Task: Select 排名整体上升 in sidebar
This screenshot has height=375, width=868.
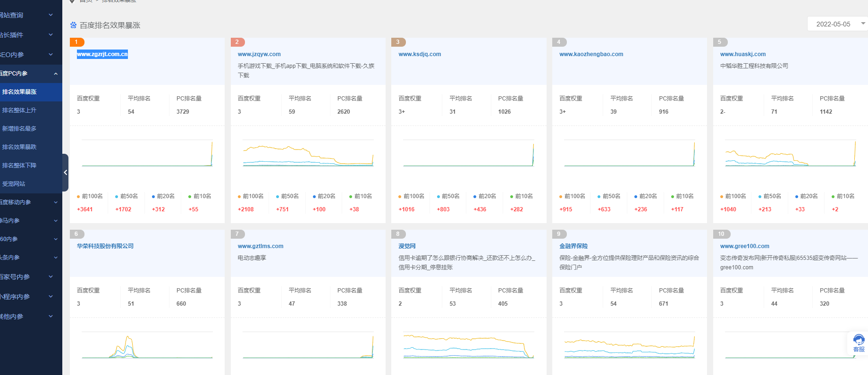Action: tap(31, 110)
